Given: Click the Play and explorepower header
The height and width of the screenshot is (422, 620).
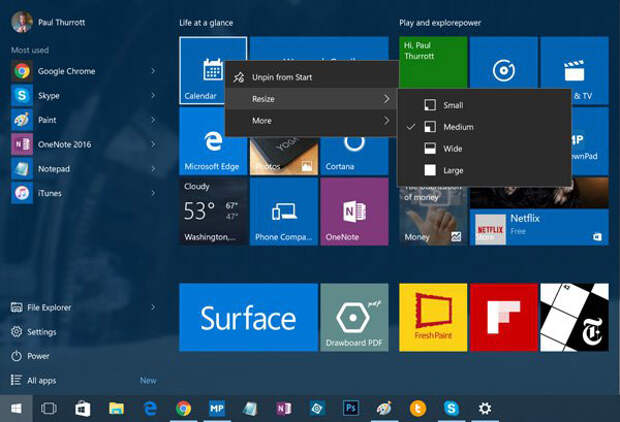Looking at the screenshot, I should tap(440, 23).
